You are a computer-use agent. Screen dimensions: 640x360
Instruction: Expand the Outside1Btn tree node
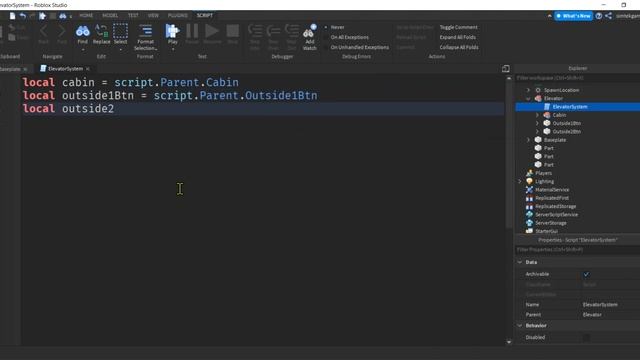(537, 123)
